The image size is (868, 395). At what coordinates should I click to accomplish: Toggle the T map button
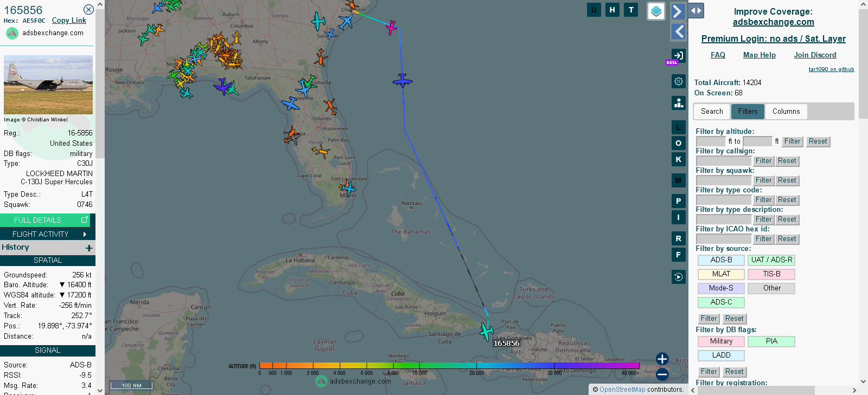(x=631, y=10)
